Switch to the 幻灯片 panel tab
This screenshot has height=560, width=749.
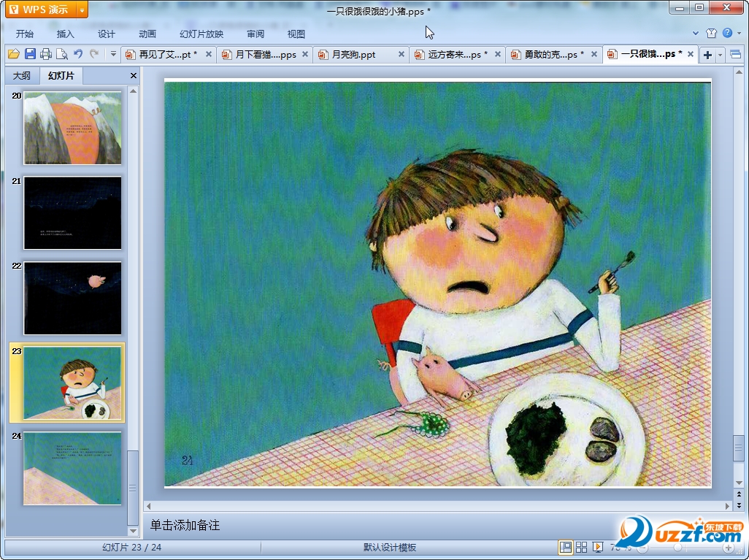coord(61,75)
